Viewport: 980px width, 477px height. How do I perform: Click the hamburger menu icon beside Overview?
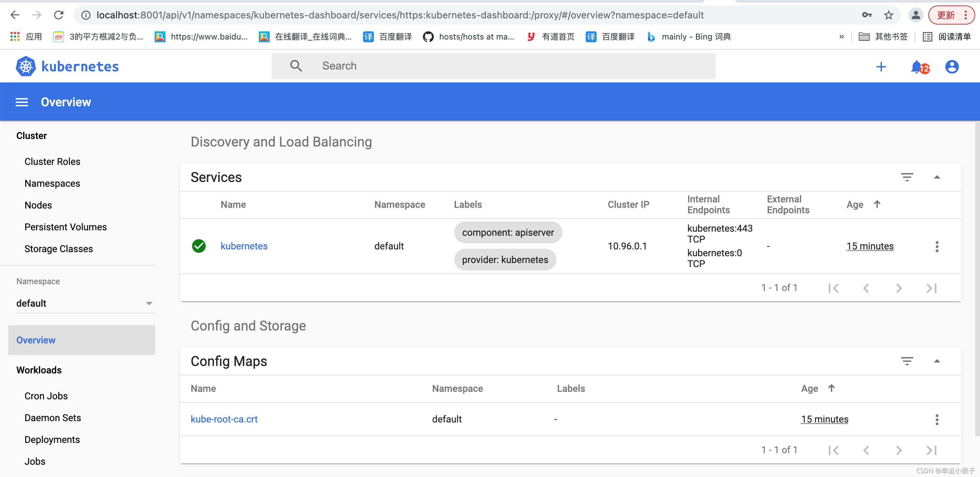pyautogui.click(x=22, y=102)
